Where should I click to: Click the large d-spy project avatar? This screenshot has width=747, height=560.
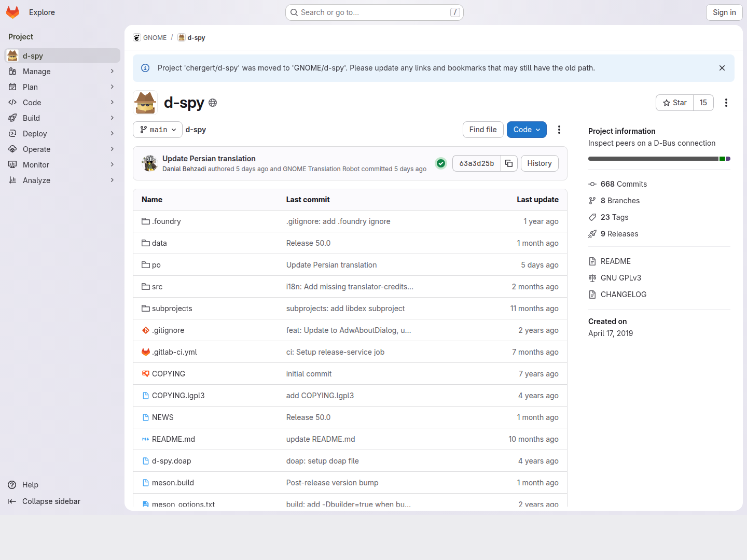pyautogui.click(x=145, y=103)
